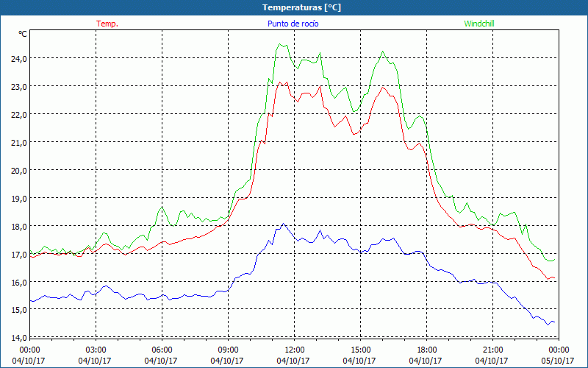Click the 21:00 time label

tap(492, 350)
